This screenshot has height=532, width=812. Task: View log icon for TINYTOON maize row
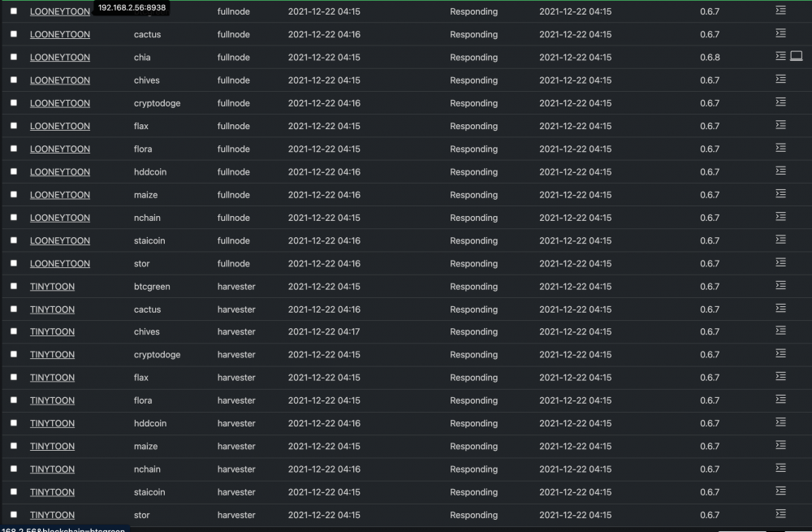click(780, 444)
